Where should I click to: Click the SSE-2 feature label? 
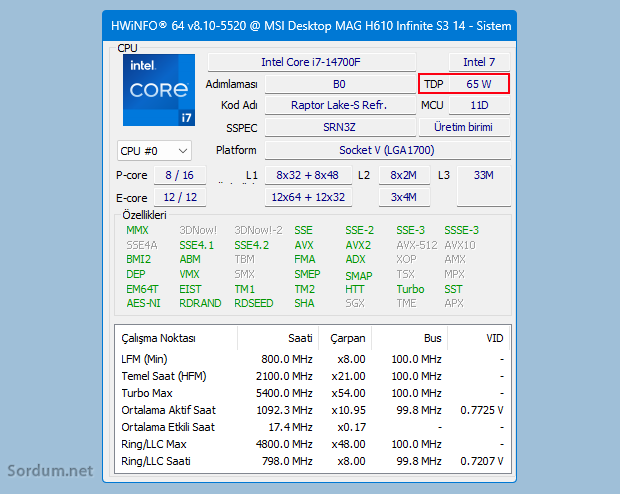359,230
